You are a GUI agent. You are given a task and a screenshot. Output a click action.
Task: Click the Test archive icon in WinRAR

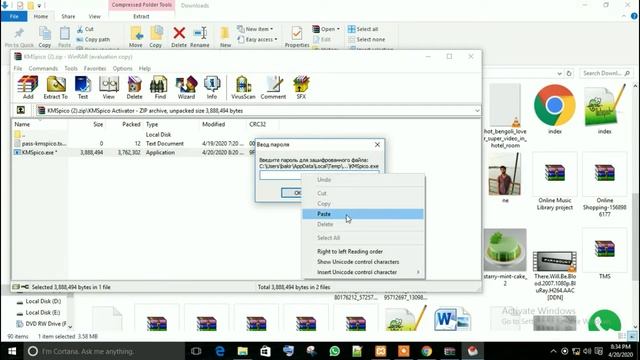pyautogui.click(x=83, y=87)
